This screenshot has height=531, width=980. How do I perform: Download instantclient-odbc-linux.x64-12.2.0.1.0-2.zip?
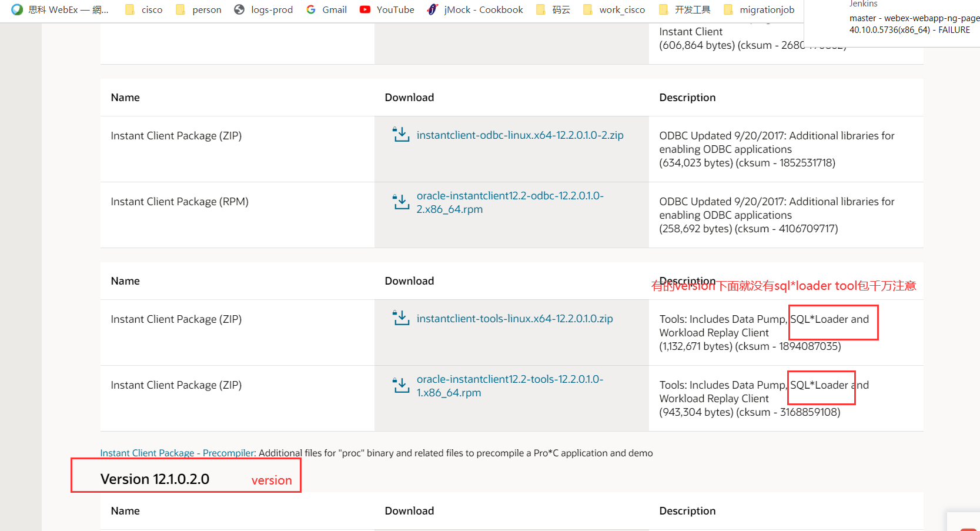coord(520,135)
